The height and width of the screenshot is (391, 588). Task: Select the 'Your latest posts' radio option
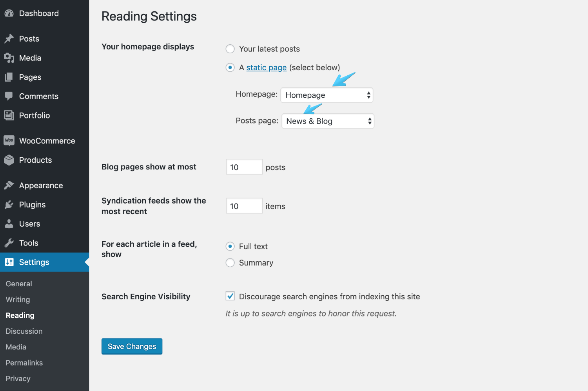pos(230,49)
